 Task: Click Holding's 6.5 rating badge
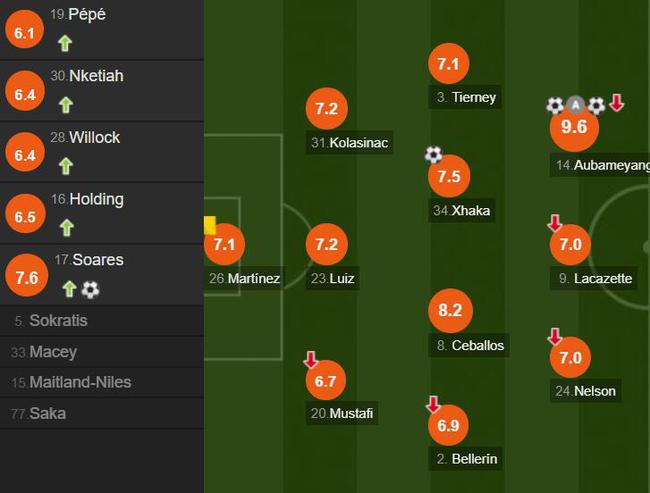click(25, 214)
